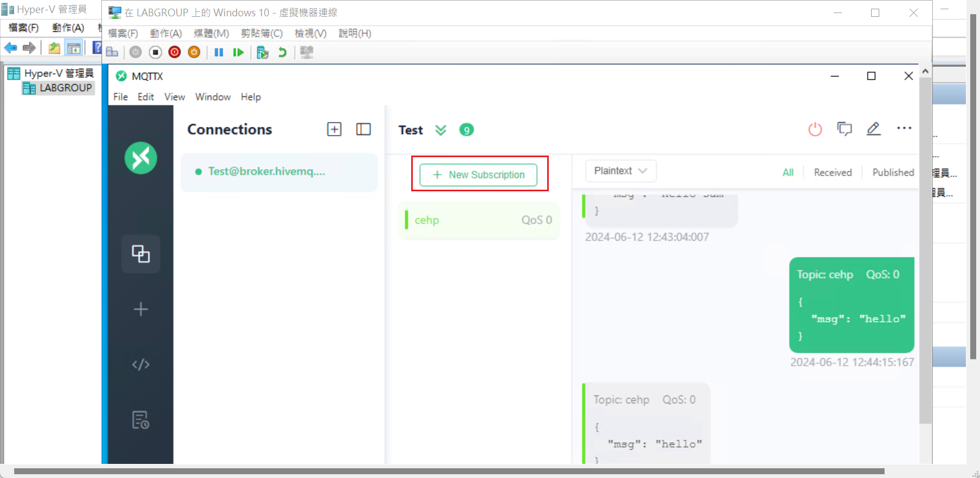
Task: Open the MQTTX View menu
Action: 174,97
